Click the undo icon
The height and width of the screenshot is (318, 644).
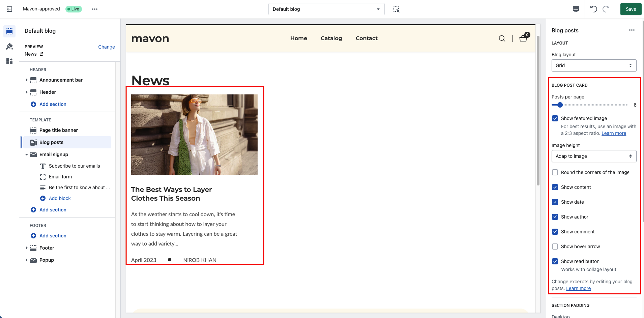[594, 9]
